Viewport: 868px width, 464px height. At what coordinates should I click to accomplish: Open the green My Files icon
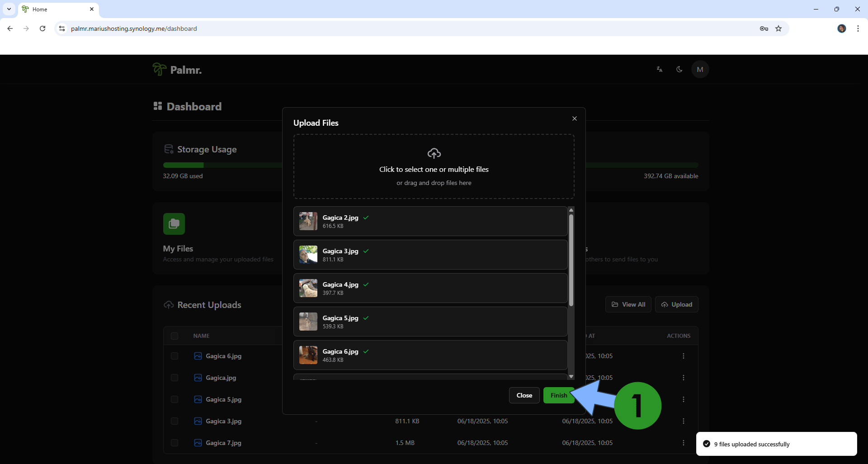(x=174, y=224)
